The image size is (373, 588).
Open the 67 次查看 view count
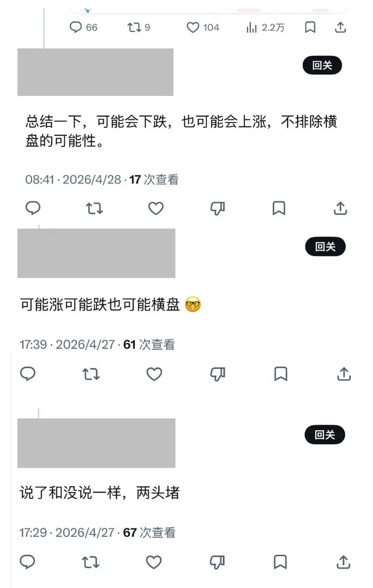click(149, 532)
